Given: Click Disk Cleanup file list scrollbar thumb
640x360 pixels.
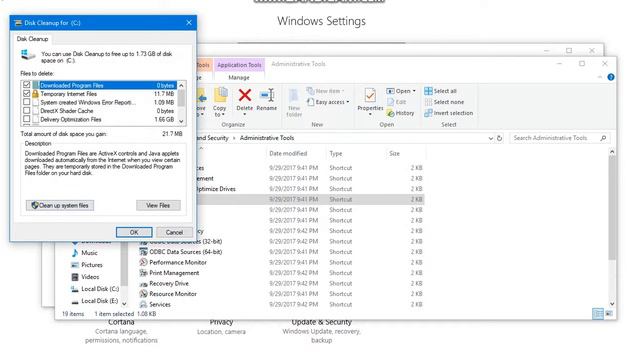Looking at the screenshot, I should [x=181, y=98].
